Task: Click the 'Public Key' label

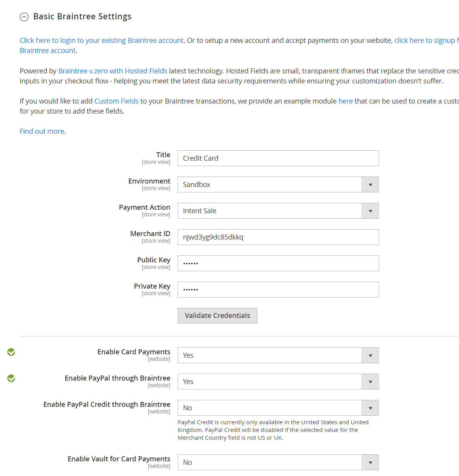Action: tap(154, 260)
